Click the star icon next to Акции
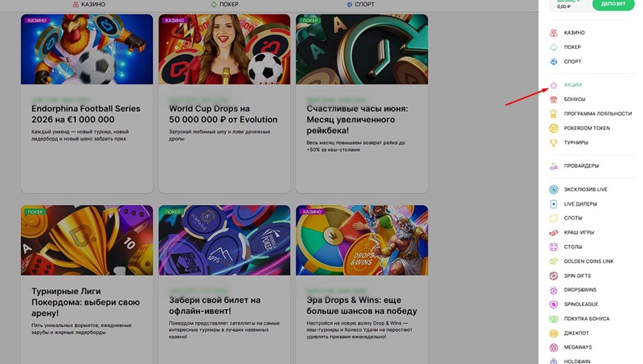This screenshot has width=643, height=364. point(553,85)
